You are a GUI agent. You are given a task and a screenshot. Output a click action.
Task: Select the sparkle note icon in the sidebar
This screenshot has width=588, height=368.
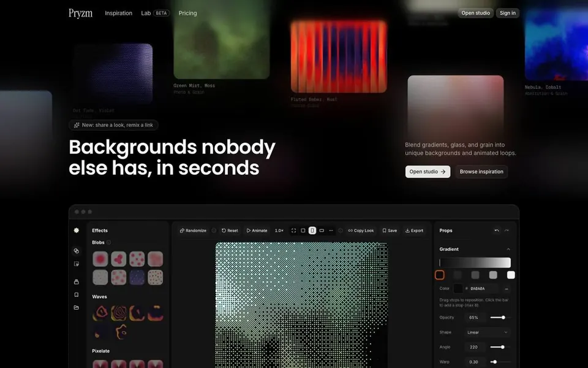pos(77,264)
